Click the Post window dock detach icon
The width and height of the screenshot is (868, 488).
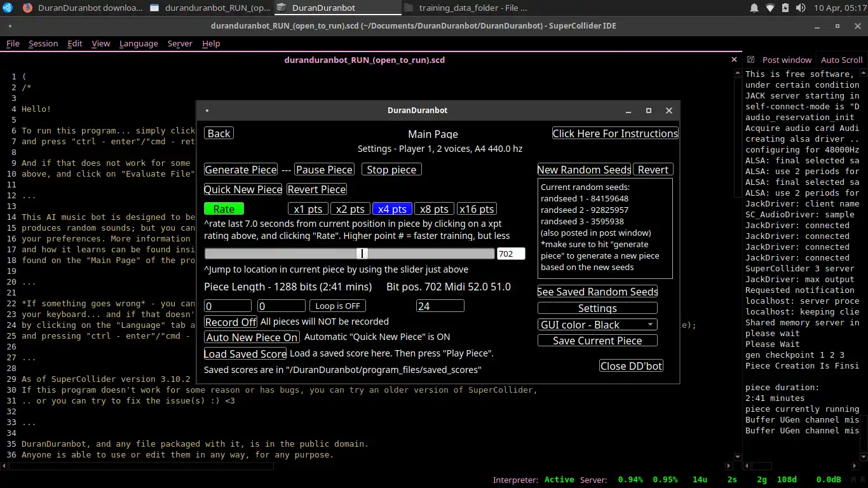click(750, 60)
